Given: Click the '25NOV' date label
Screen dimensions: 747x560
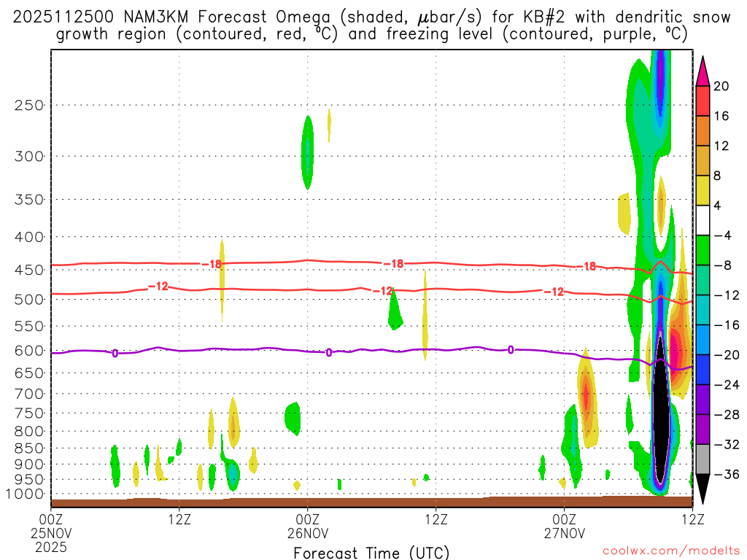Looking at the screenshot, I should click(51, 533).
